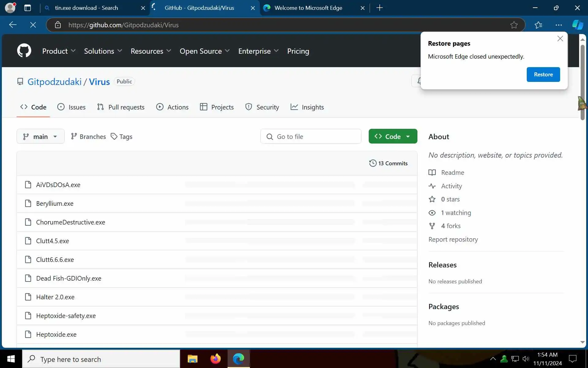The image size is (588, 368).
Task: Open the Beryllium.exe file
Action: pos(55,203)
